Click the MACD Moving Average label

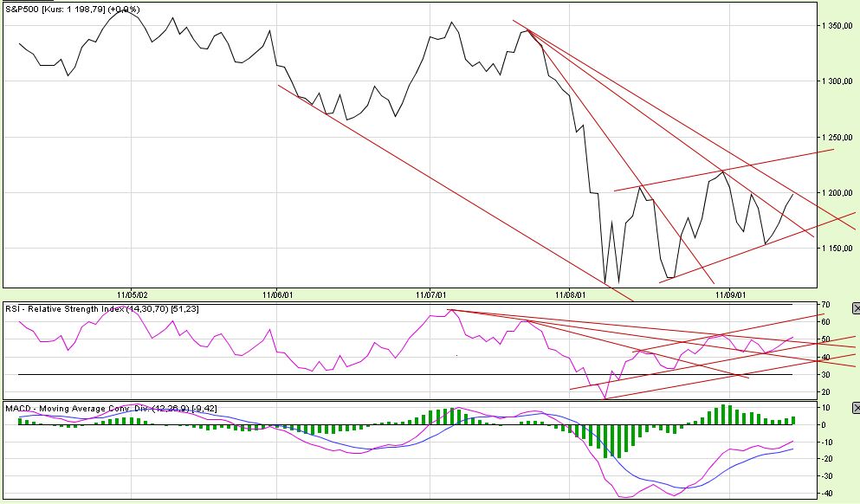(112, 409)
